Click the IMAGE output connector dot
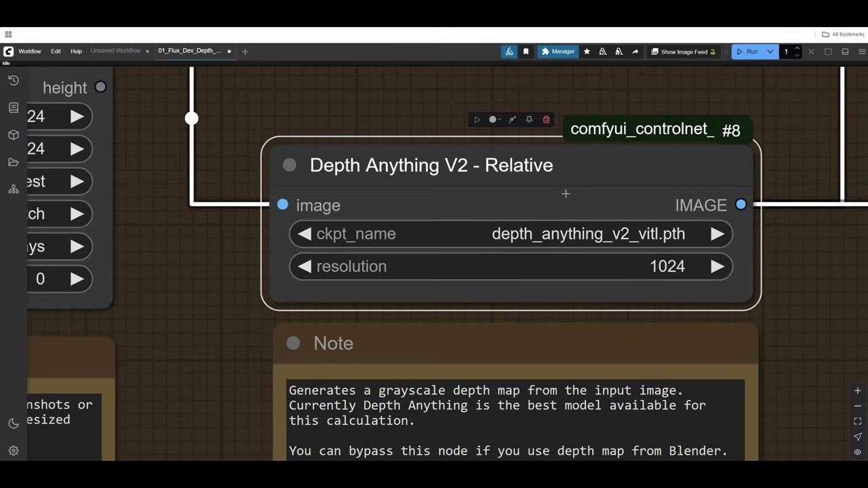This screenshot has height=488, width=868. tap(741, 205)
